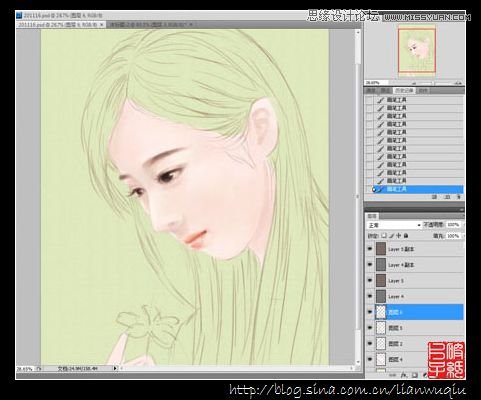The image size is (481, 400).
Task: Click the document size info in status bar
Action: [x=78, y=369]
